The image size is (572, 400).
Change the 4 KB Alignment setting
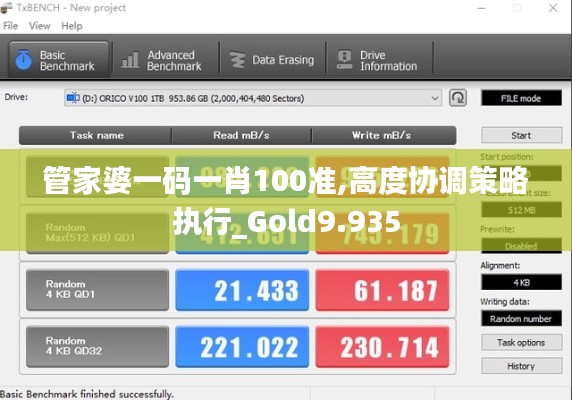521,282
